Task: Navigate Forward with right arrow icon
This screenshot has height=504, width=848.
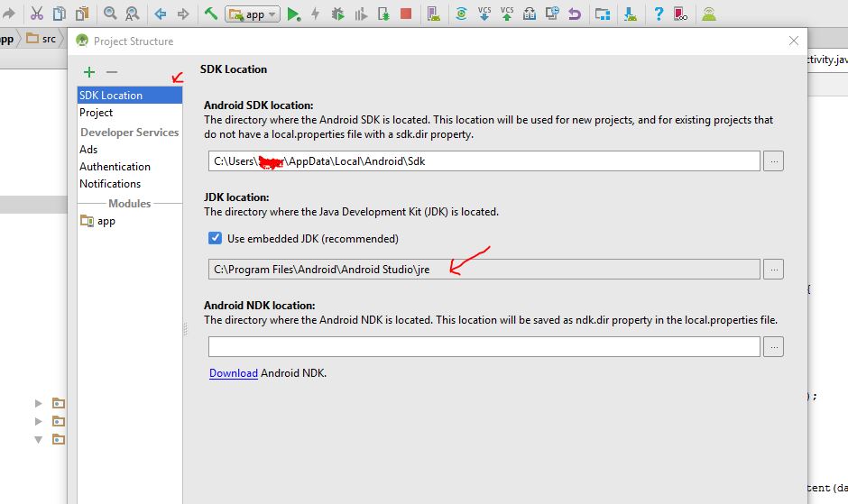Action: [183, 14]
